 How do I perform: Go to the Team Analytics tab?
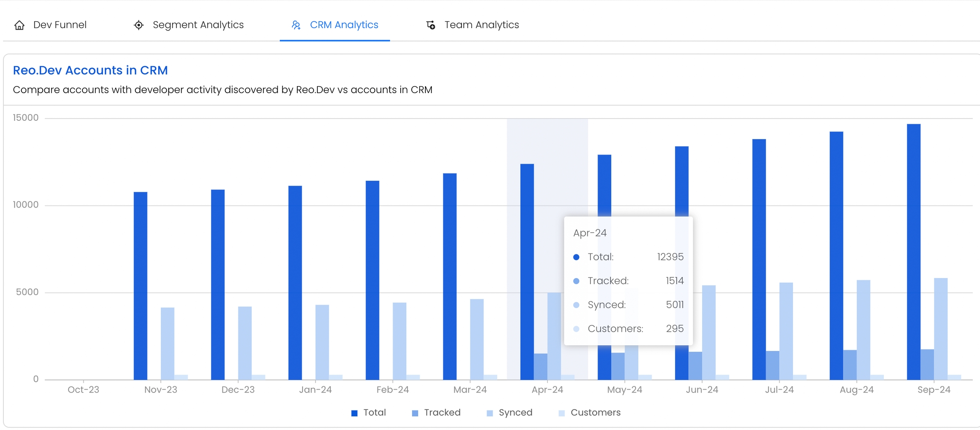click(x=481, y=25)
